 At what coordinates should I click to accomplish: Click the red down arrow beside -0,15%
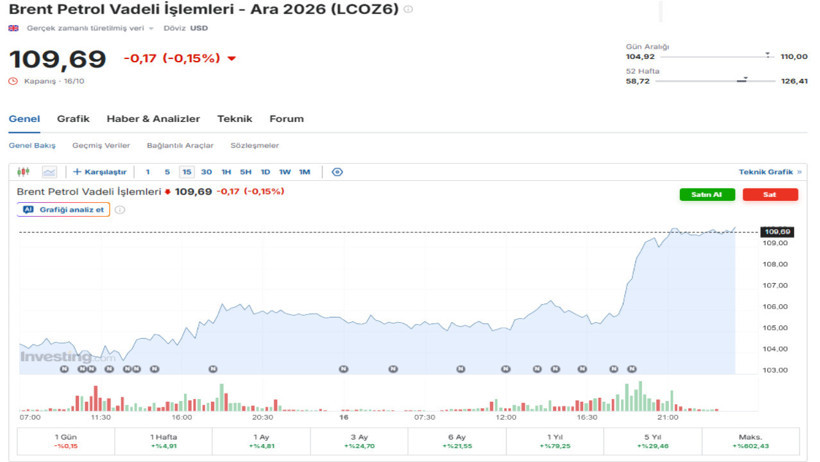[232, 59]
